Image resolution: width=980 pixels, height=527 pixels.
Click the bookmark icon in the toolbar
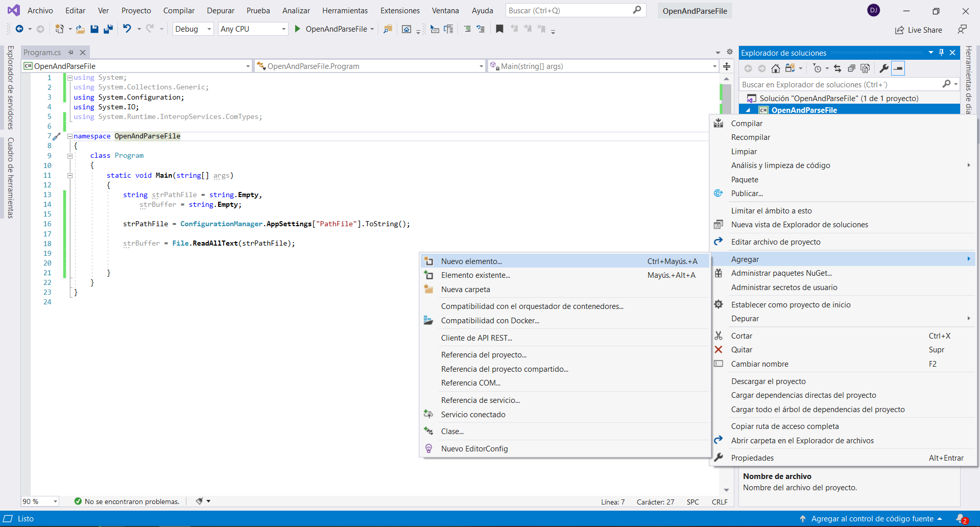[x=499, y=29]
